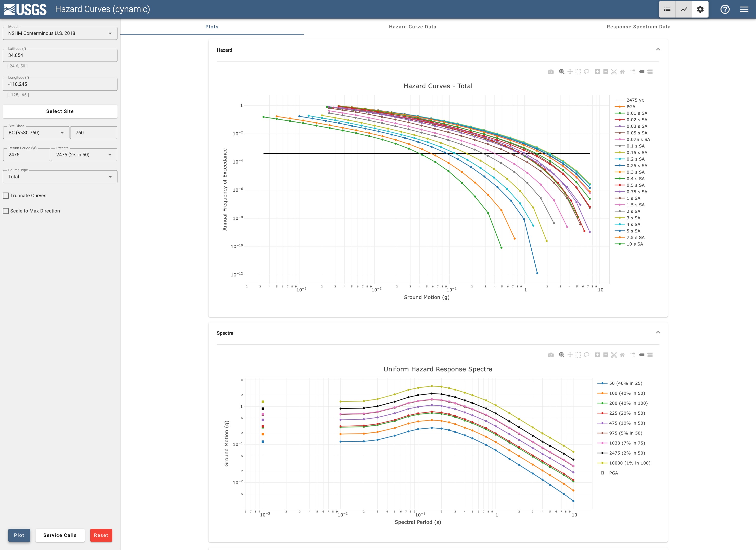Screen dimensions: 756x550
Task: Enable the Truncate Curves checkbox
Action: click(x=6, y=196)
